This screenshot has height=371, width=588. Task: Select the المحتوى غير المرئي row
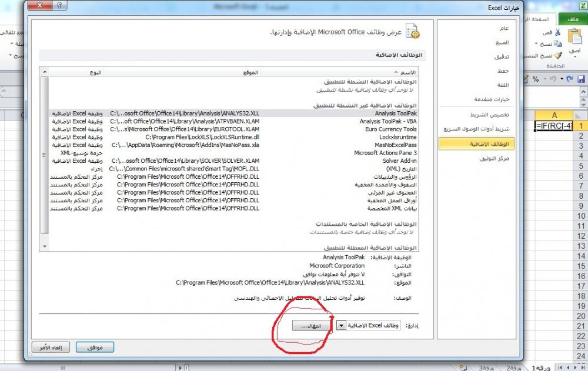(x=233, y=192)
